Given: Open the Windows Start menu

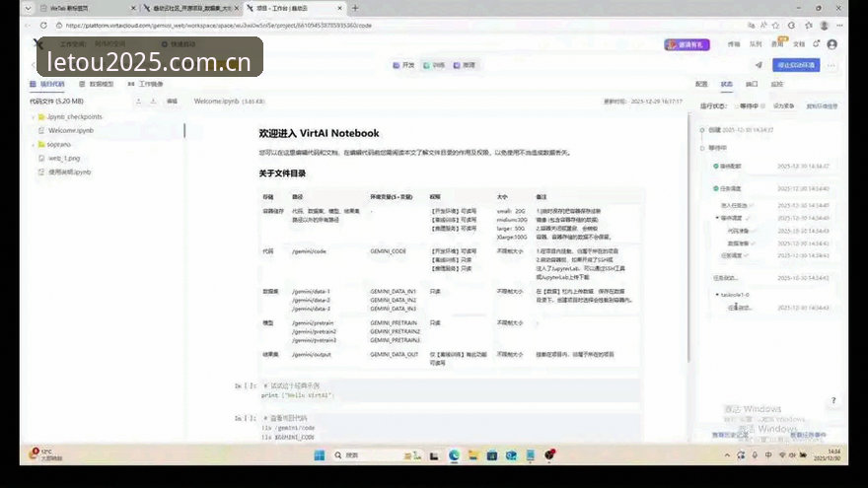Looking at the screenshot, I should point(320,455).
